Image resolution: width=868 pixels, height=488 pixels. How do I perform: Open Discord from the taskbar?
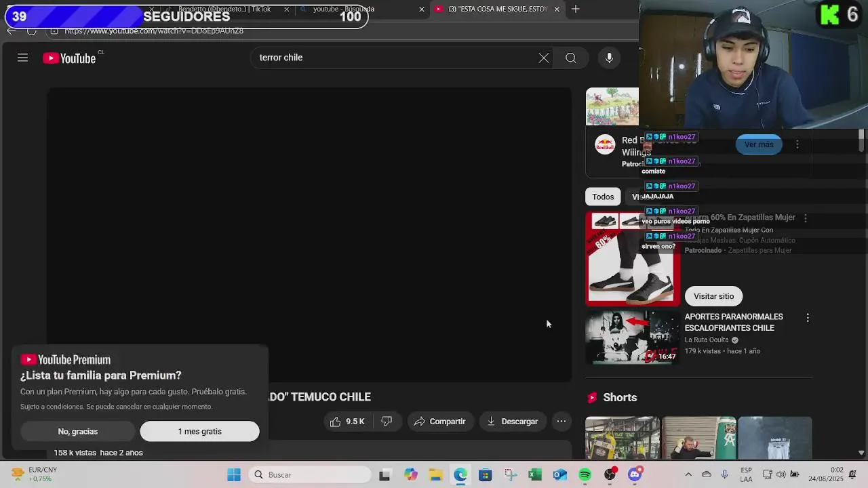click(635, 474)
